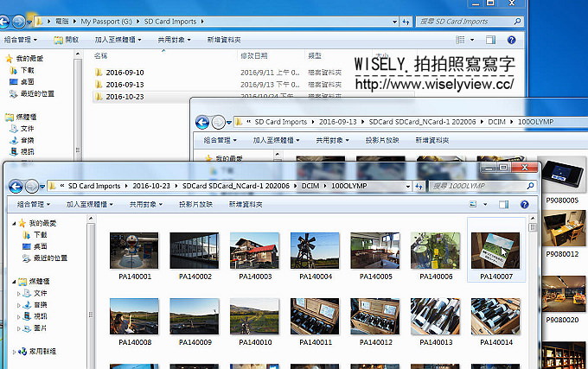
Task: Click DCIM breadcrumb in front window
Action: click(x=310, y=186)
